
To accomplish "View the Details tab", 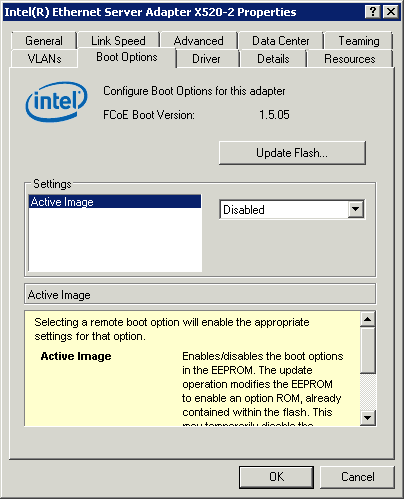I will click(273, 59).
